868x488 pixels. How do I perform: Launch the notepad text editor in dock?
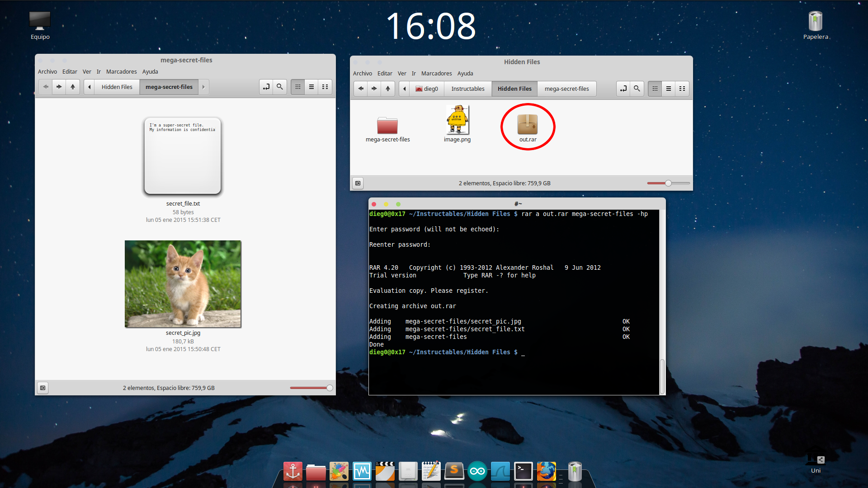[431, 471]
